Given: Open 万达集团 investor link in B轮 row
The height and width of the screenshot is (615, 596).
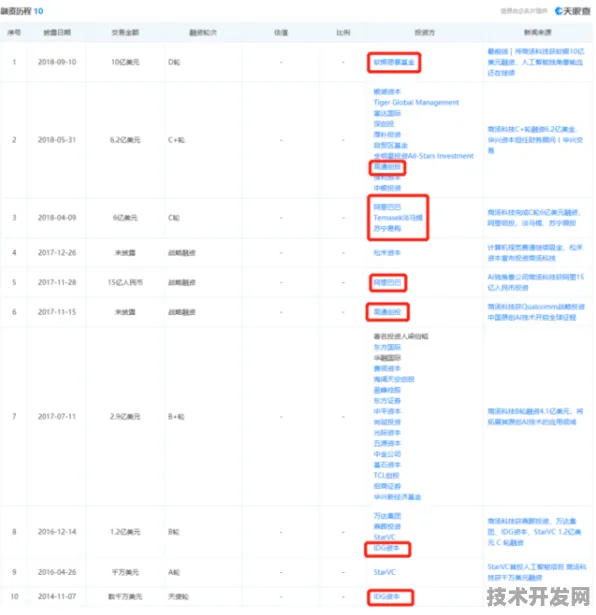Looking at the screenshot, I should [x=387, y=516].
